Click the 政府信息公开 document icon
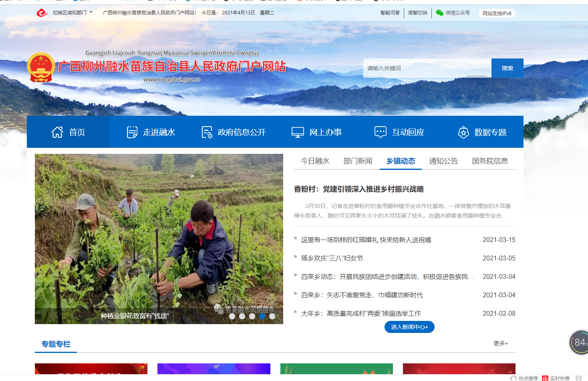Image resolution: width=588 pixels, height=381 pixels. pyautogui.click(x=207, y=132)
